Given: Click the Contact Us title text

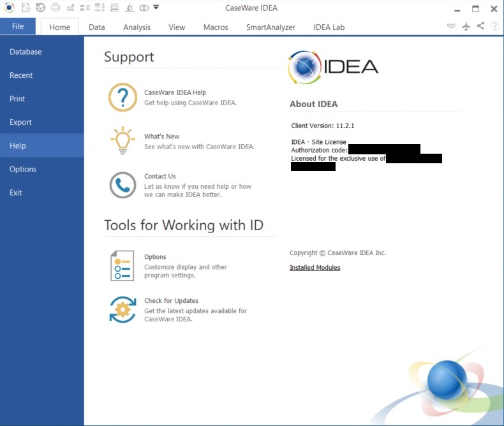Looking at the screenshot, I should coord(159,176).
